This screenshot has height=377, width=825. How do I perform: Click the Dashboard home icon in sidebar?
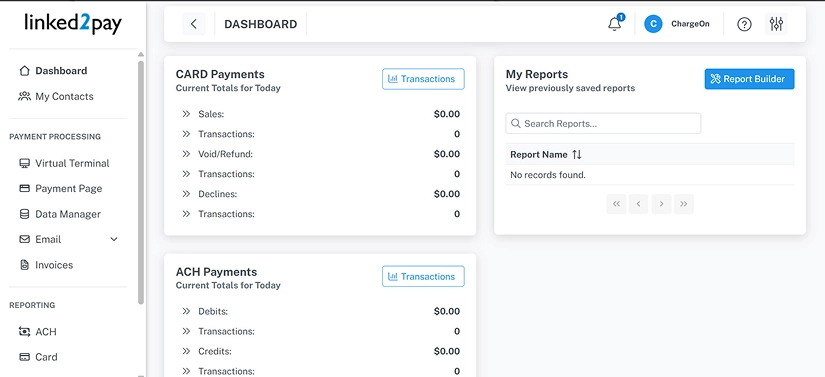[x=24, y=70]
